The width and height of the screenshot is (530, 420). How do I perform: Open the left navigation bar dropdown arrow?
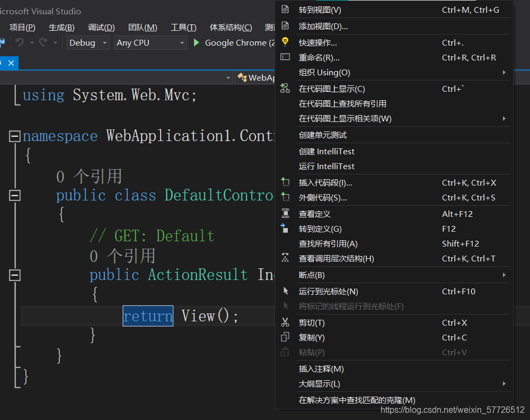[228, 78]
